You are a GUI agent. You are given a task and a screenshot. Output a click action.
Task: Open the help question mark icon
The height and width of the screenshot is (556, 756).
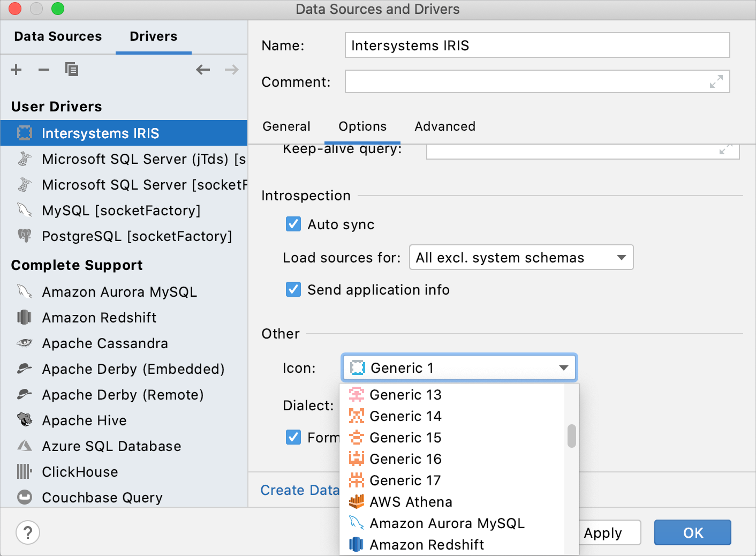[28, 532]
